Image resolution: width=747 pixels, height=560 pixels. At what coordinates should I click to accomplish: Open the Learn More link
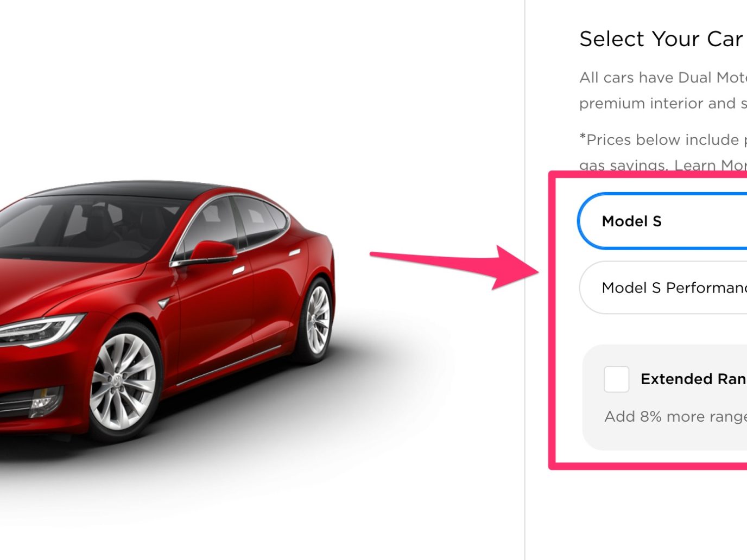coord(710,166)
